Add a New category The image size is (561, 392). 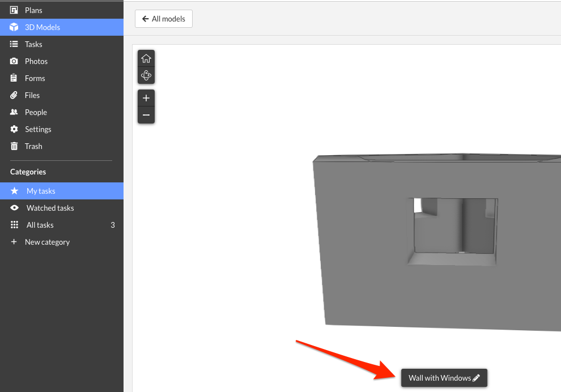47,242
